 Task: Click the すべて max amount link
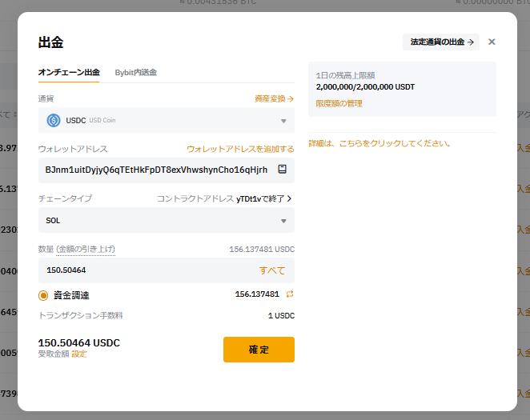coord(272,270)
